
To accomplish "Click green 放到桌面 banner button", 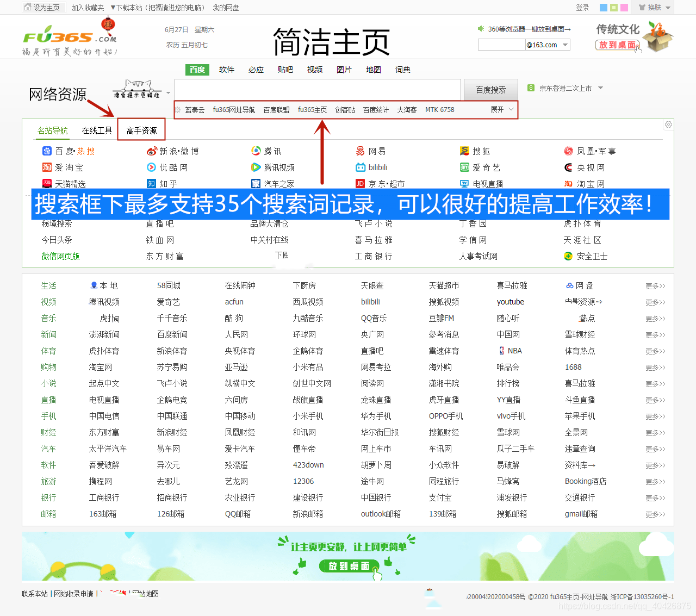I will (349, 566).
